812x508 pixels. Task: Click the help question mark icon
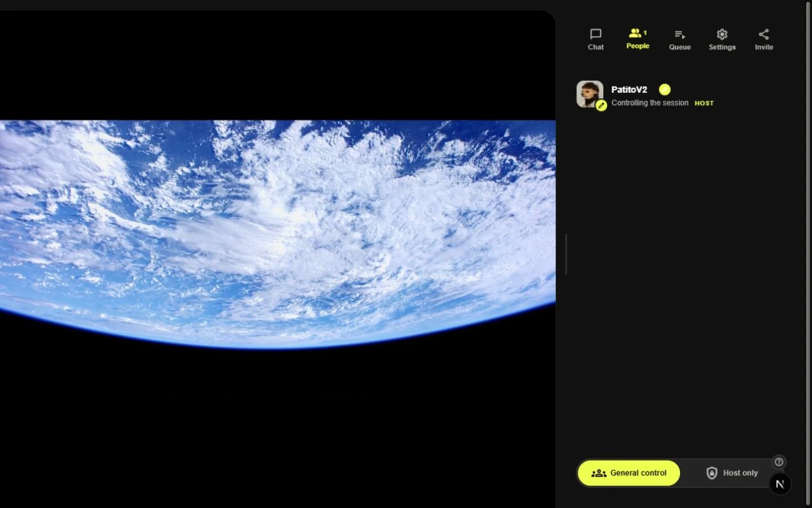pos(779,462)
